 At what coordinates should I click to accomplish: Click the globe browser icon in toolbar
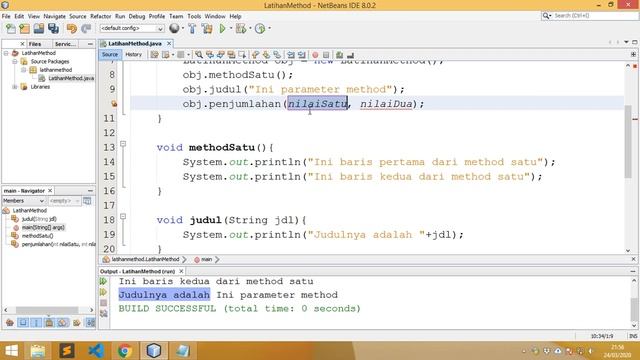click(174, 28)
